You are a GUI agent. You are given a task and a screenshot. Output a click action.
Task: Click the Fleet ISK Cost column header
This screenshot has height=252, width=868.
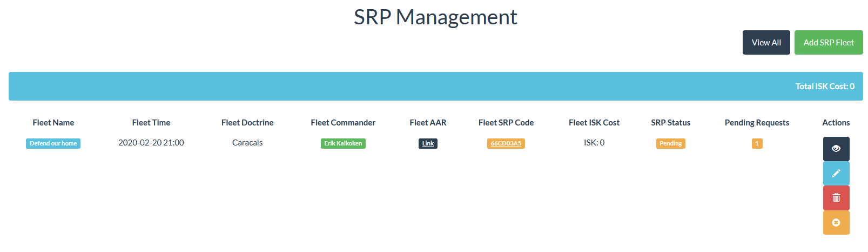594,123
